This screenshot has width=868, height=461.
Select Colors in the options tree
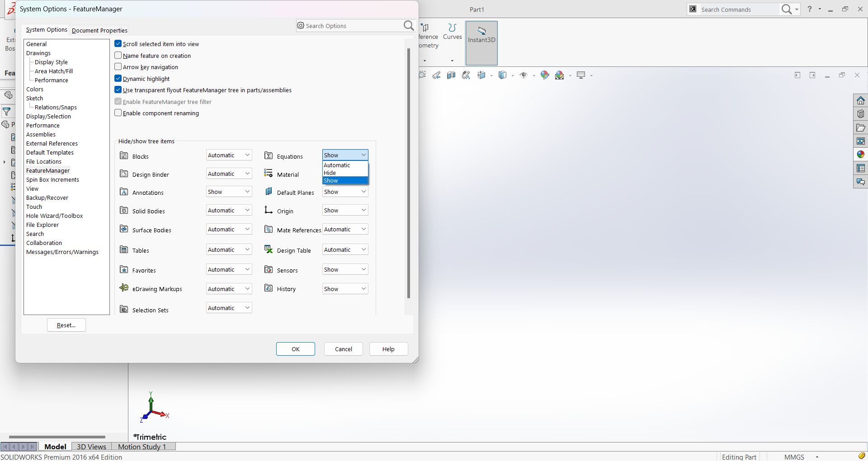(x=35, y=89)
